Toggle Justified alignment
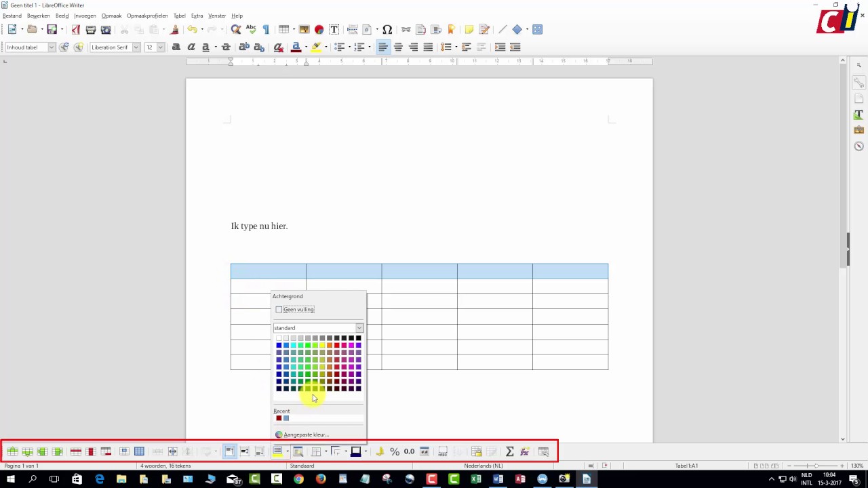Image resolution: width=868 pixels, height=488 pixels. pyautogui.click(x=428, y=47)
